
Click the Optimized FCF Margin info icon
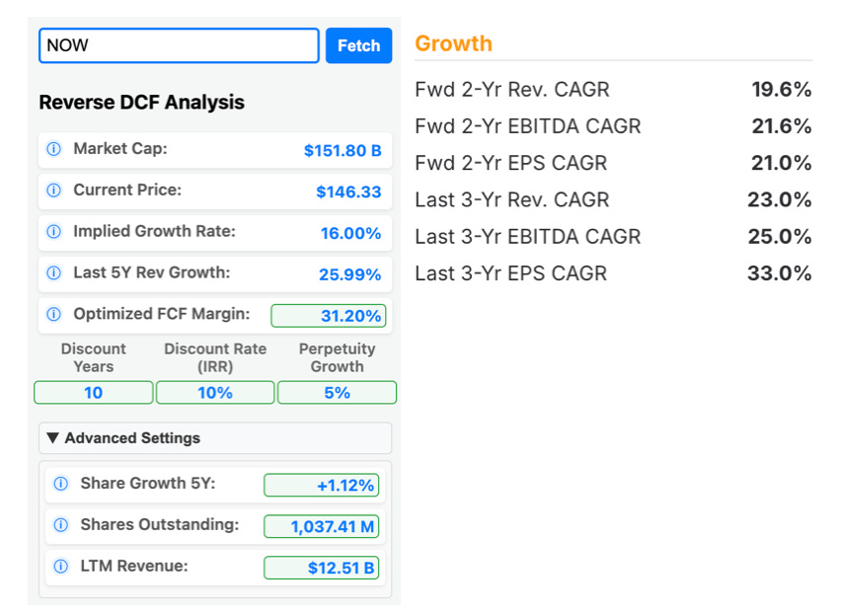point(53,316)
